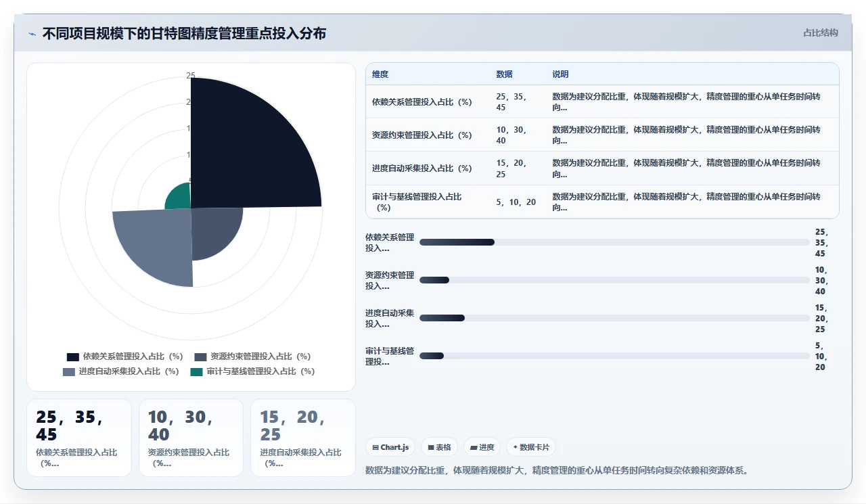Click the sparkle icon in 数据卡片 tag
The image size is (866, 504).
[515, 447]
